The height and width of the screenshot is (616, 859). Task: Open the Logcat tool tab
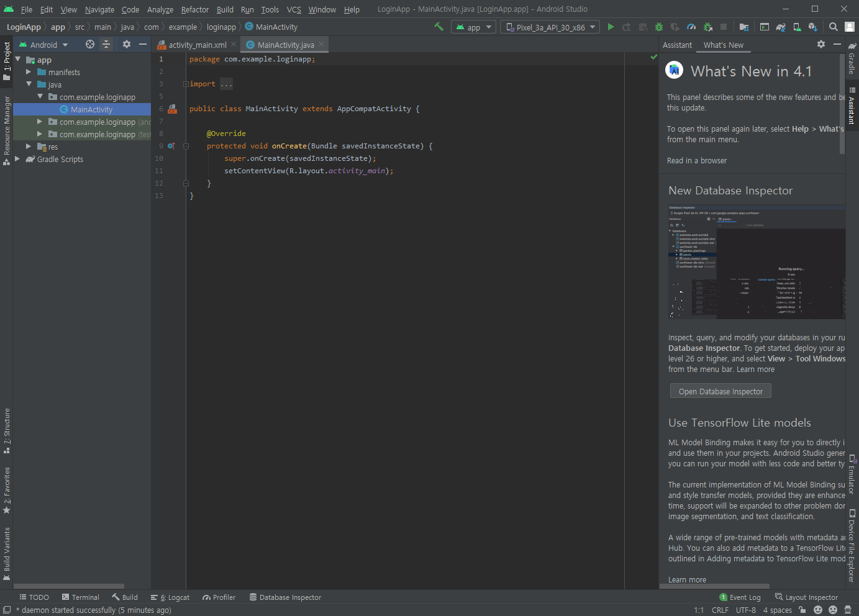click(x=170, y=597)
